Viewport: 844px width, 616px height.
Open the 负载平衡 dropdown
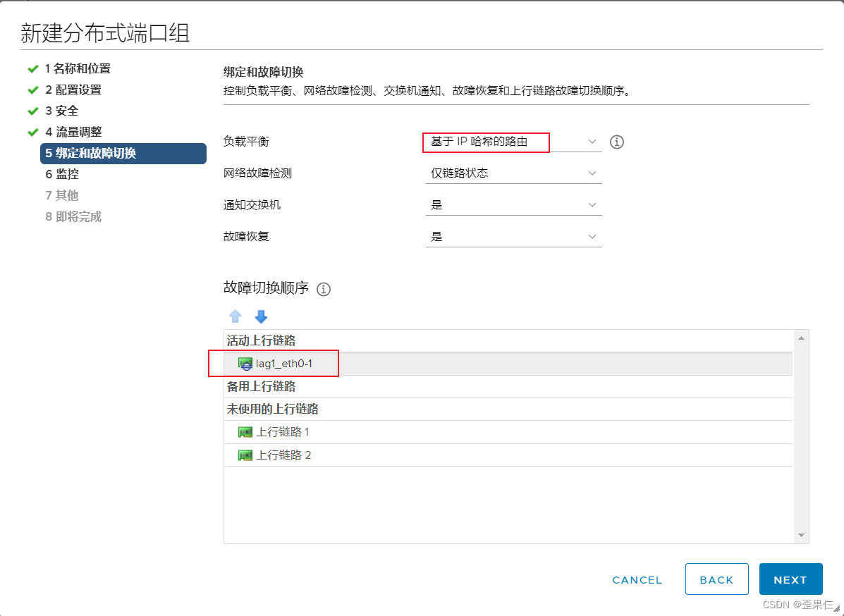click(x=513, y=142)
